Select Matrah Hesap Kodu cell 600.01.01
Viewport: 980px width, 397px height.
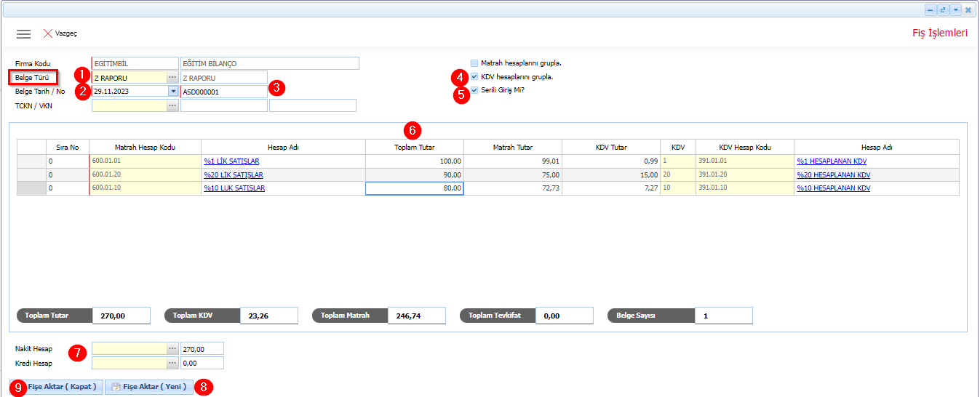click(146, 161)
